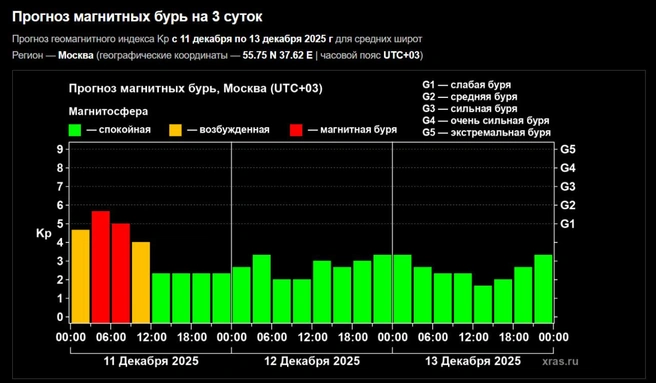This screenshot has height=383, width=656.
Task: Click the "— спокойная" legend label
Action: pos(118,130)
